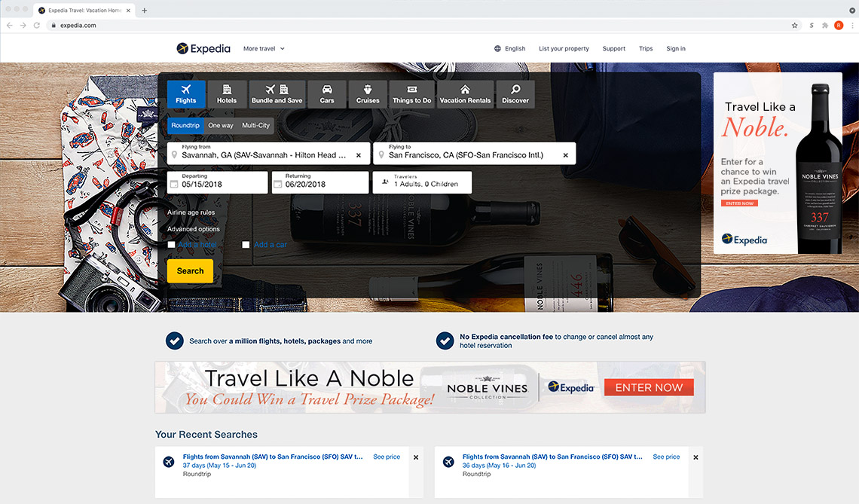859x504 pixels.
Task: Click the expedia.com address bar
Action: pyautogui.click(x=417, y=25)
